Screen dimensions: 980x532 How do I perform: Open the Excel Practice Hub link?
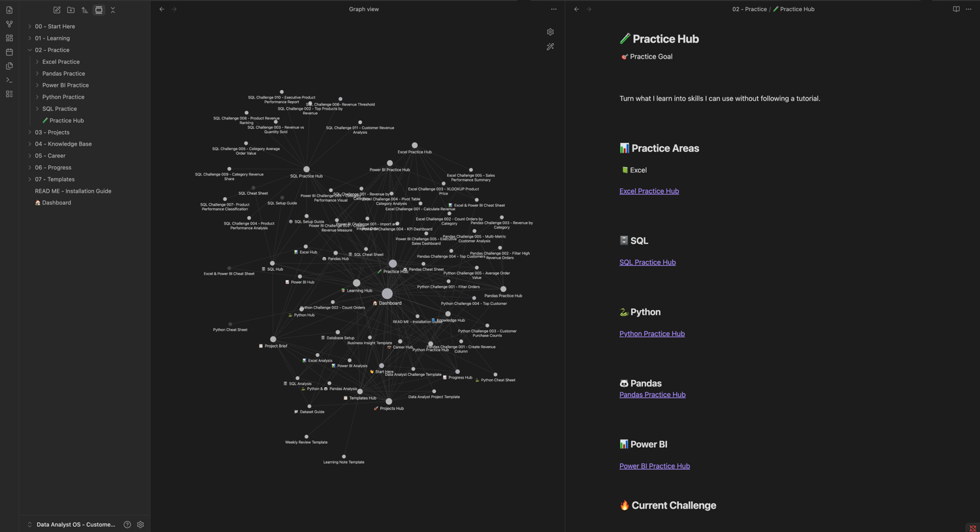tap(649, 191)
